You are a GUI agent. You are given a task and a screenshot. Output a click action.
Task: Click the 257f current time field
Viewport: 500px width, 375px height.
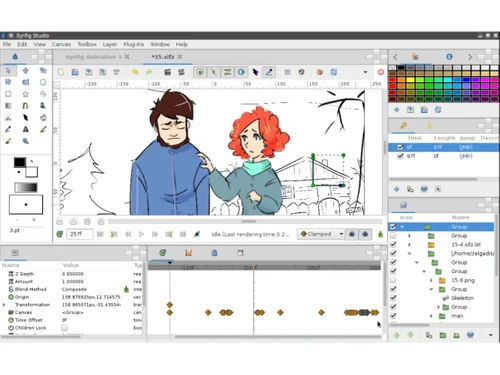click(x=80, y=234)
